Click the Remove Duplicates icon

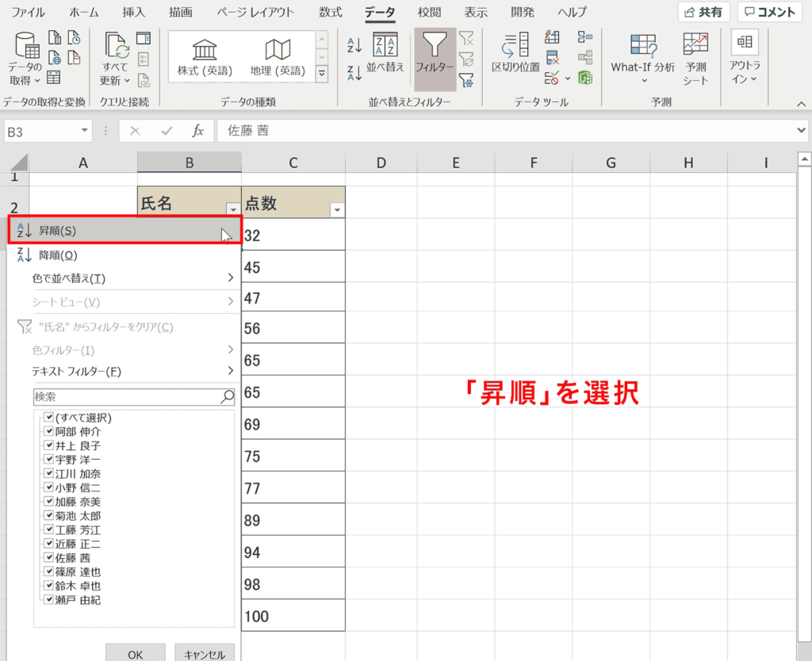pyautogui.click(x=552, y=57)
